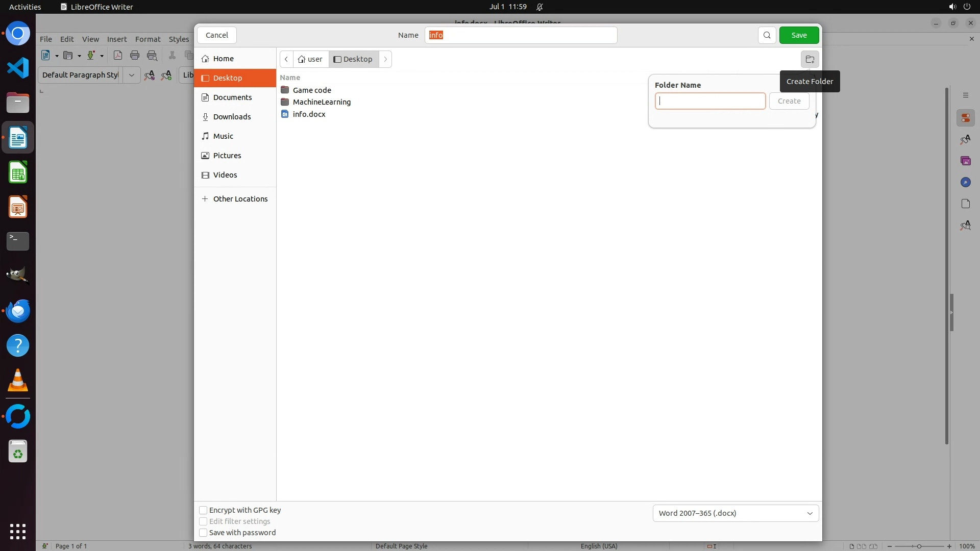Expand the paragraph style dropdown arrow

click(x=131, y=75)
